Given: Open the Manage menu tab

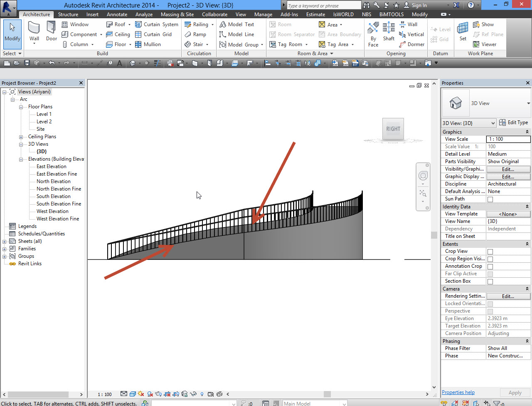Looking at the screenshot, I should coord(263,14).
